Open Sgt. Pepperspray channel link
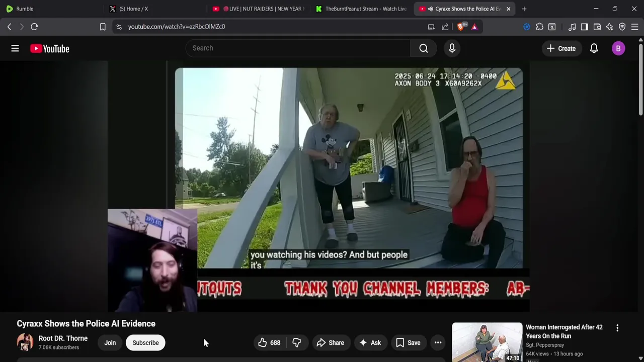 pyautogui.click(x=545, y=345)
